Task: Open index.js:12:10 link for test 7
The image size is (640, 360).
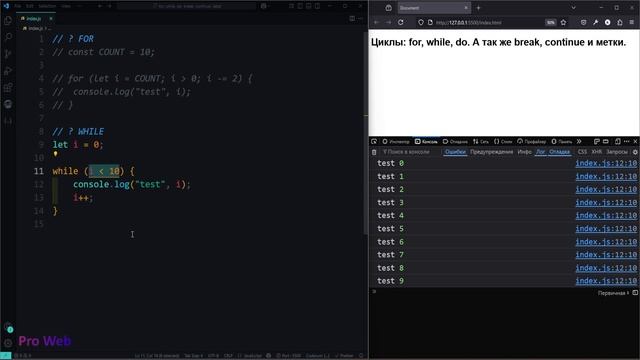Action: click(x=606, y=255)
